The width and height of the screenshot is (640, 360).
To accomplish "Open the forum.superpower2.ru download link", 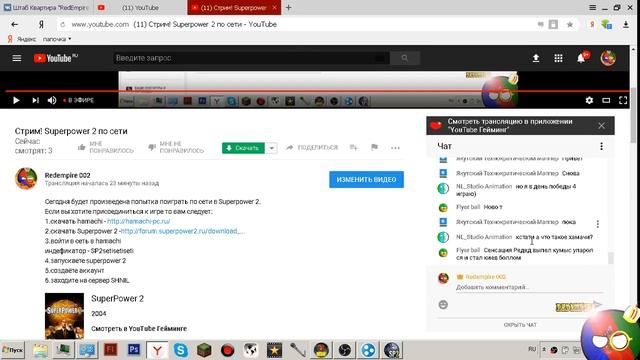I will click(182, 231).
